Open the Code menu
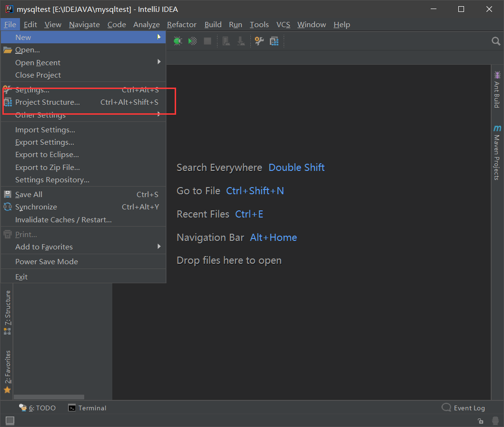 click(116, 24)
